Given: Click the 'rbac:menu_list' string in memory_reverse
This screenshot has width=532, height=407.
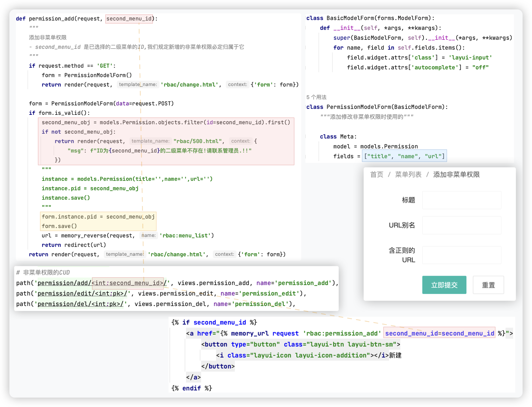Looking at the screenshot, I should 185,235.
